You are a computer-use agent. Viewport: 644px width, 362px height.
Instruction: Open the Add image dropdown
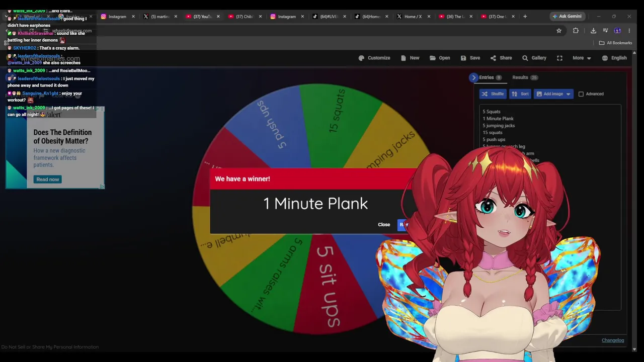pyautogui.click(x=553, y=94)
